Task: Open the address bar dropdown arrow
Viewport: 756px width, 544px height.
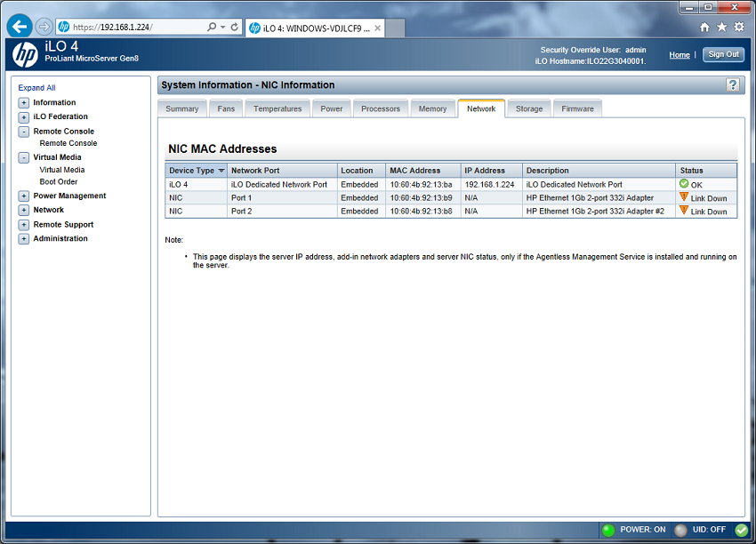Action: pyautogui.click(x=222, y=27)
